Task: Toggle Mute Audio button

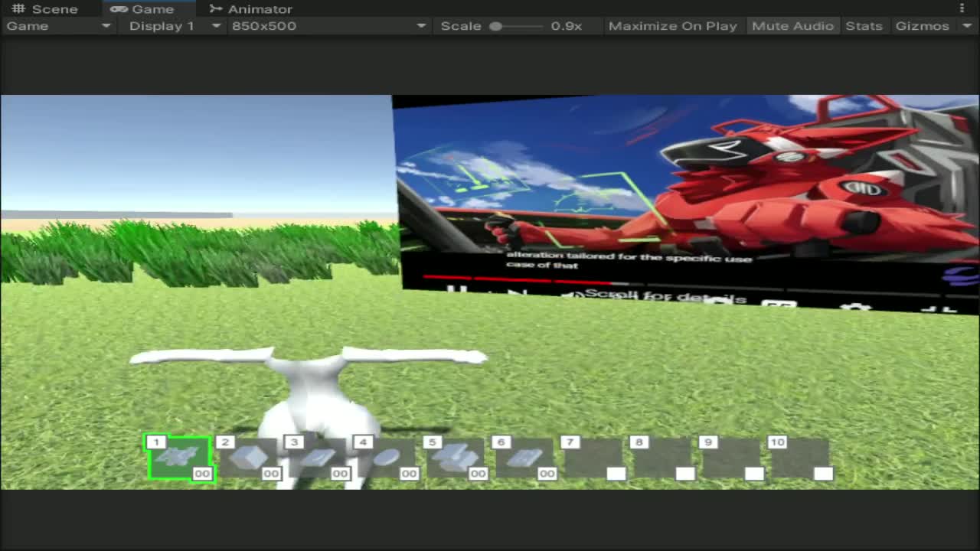Action: (x=792, y=26)
